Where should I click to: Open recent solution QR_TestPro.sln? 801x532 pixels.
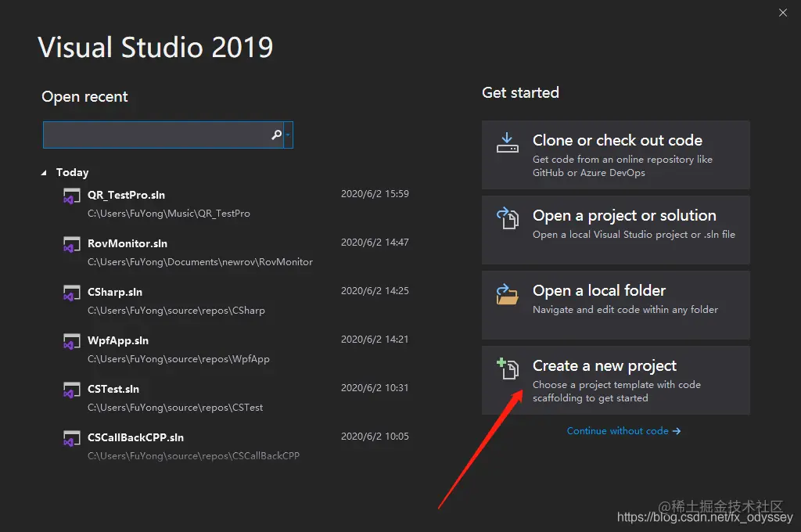126,195
